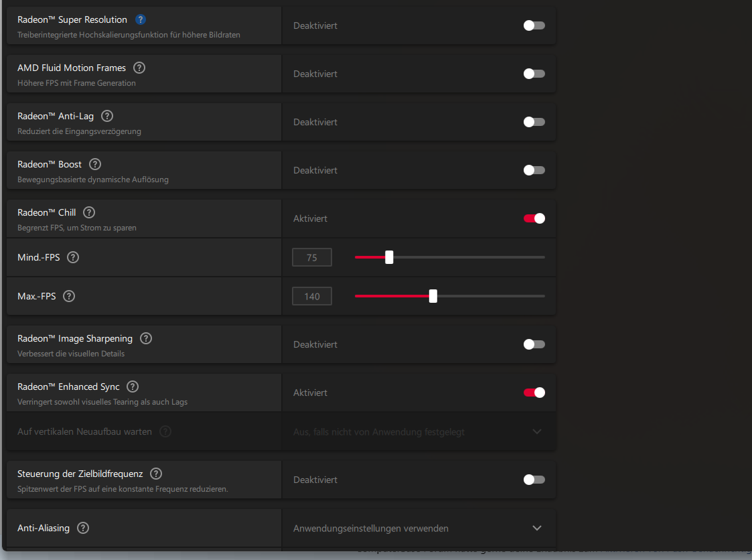The height and width of the screenshot is (560, 752).
Task: Open help for Steuerung der Zielbildfrequenz
Action: tap(156, 474)
